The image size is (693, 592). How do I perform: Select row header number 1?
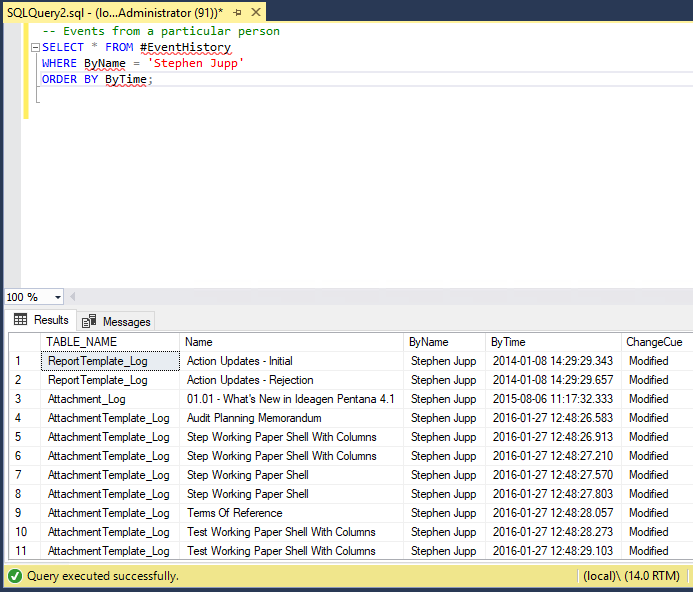[x=25, y=361]
